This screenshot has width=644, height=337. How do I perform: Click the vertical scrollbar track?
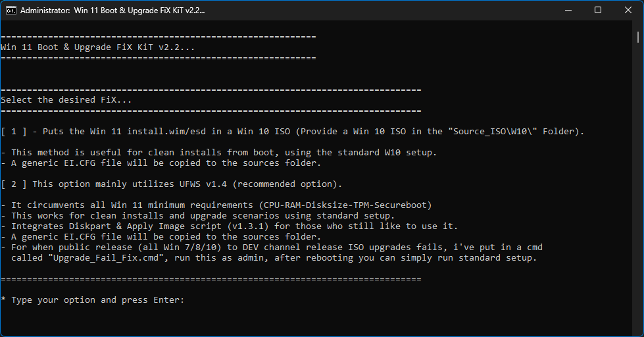[639, 197]
